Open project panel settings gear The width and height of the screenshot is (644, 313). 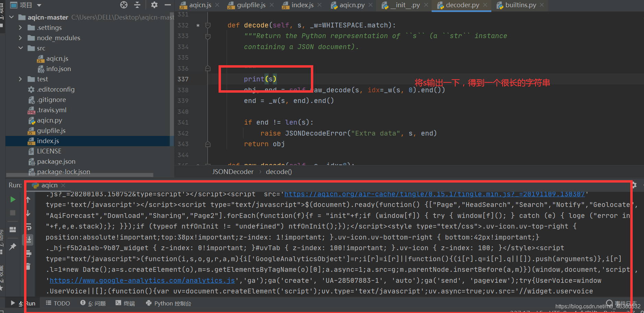tap(154, 5)
